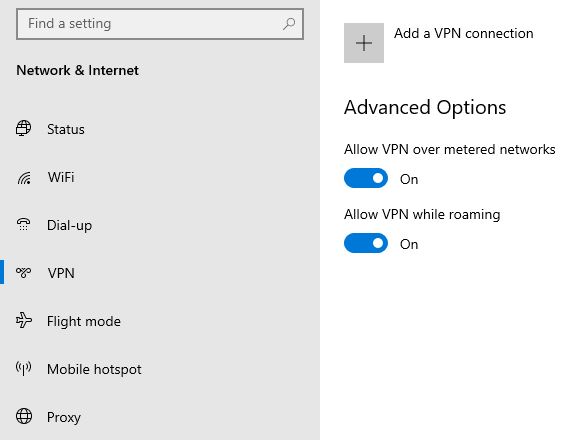Click the WiFi signal icon
The image size is (564, 440).
click(x=24, y=177)
